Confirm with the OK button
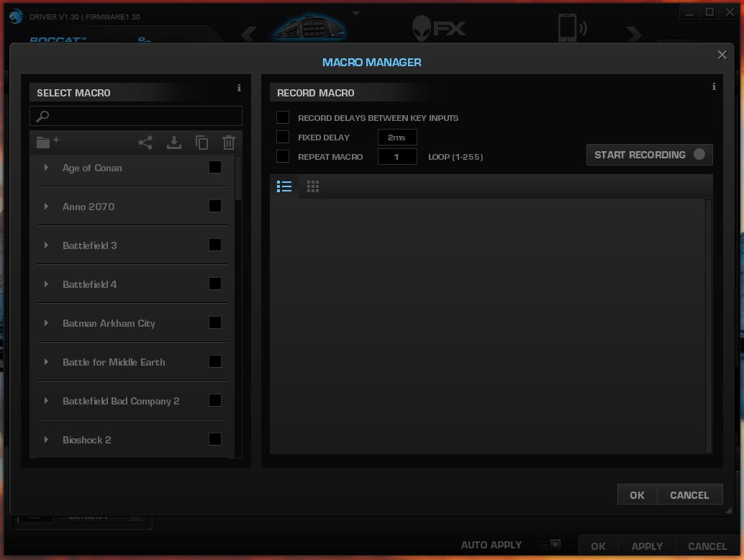Image resolution: width=744 pixels, height=560 pixels. pos(636,494)
